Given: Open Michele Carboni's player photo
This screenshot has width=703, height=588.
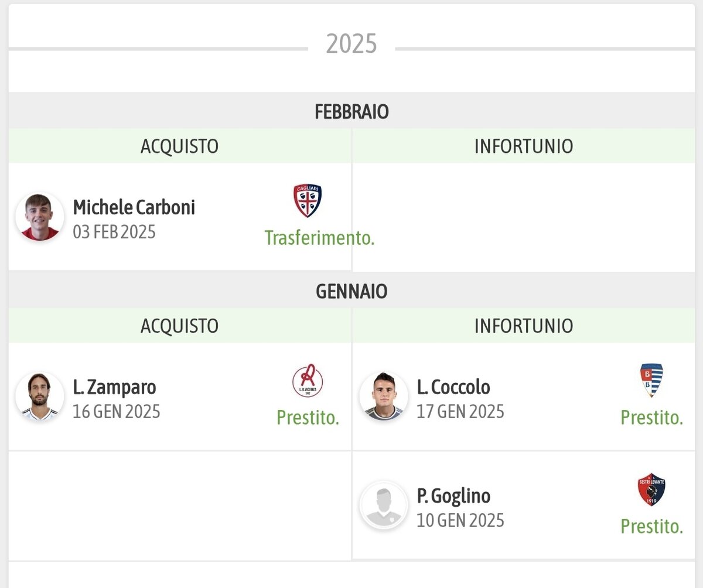Looking at the screenshot, I should [x=40, y=217].
